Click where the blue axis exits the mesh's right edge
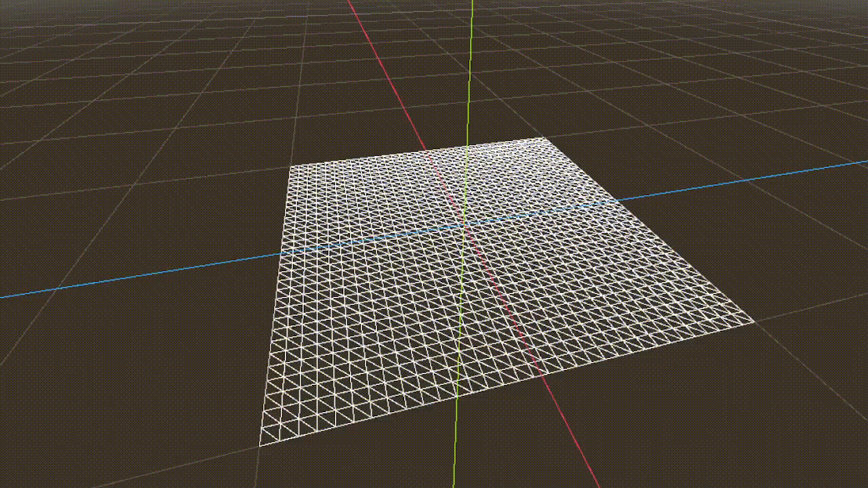The height and width of the screenshot is (488, 868). [x=618, y=200]
